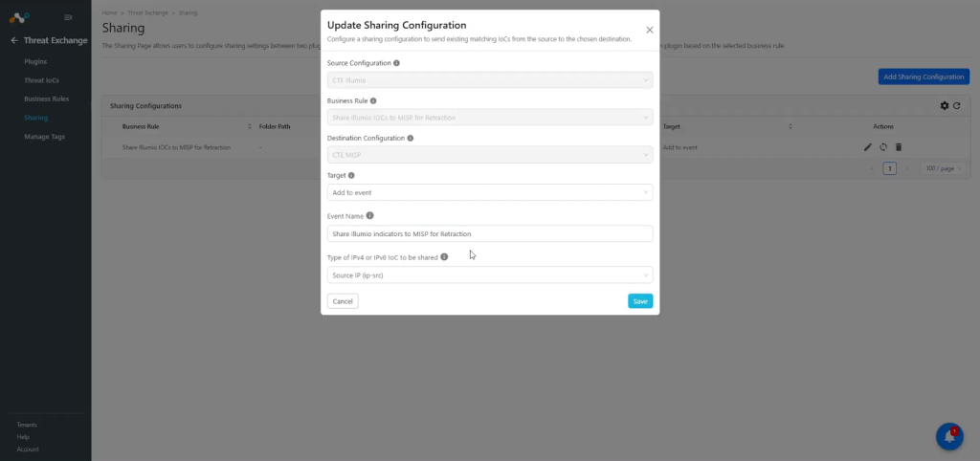Click the info icon next to Business Rule
Screen dimensions: 980x461
tap(373, 100)
